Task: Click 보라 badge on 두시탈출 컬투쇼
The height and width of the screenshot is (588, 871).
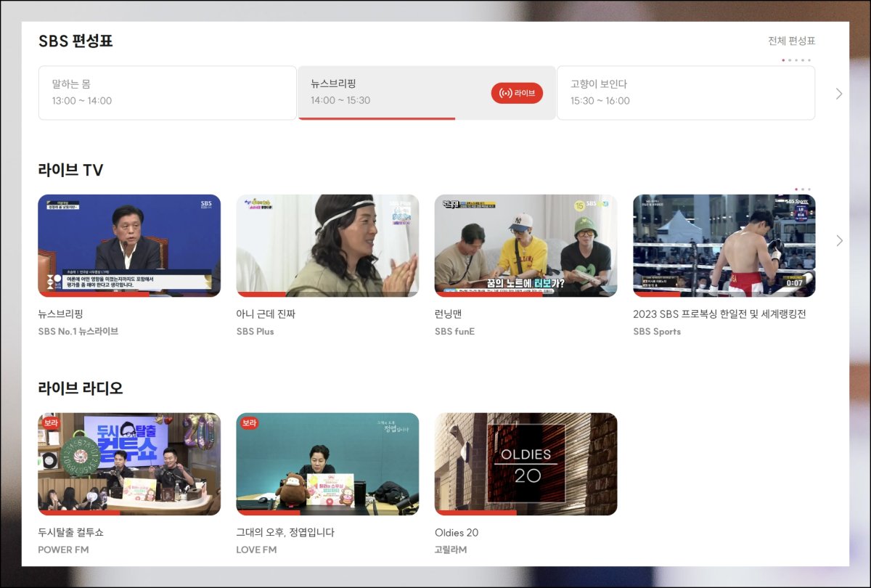Action: pos(51,422)
